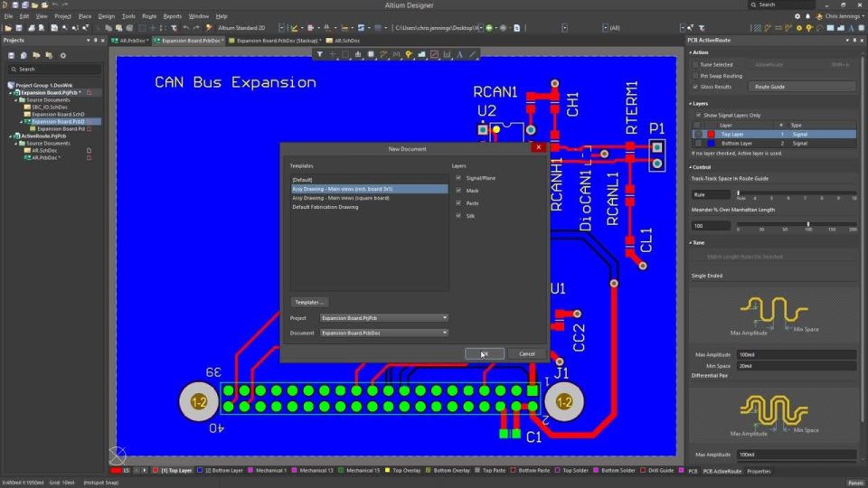Screen dimensions: 868x488
Task: Click the Projects panel open folder icon
Action: pos(36,55)
